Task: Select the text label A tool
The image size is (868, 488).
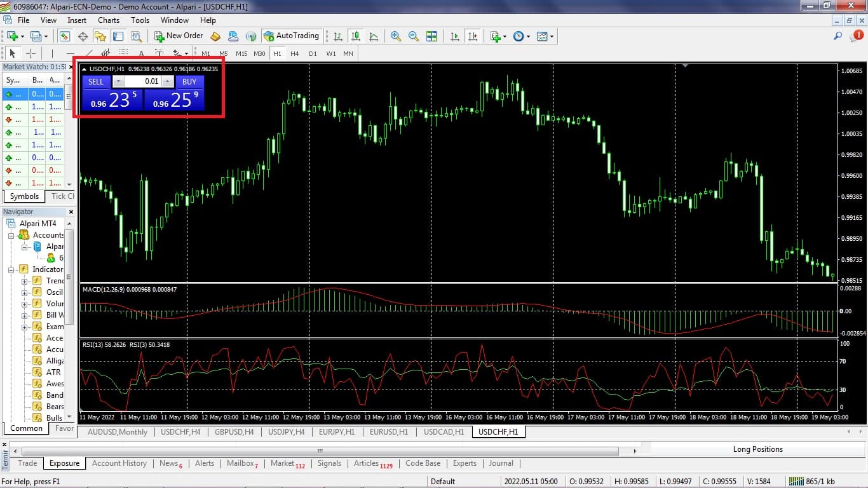Action: pos(141,53)
